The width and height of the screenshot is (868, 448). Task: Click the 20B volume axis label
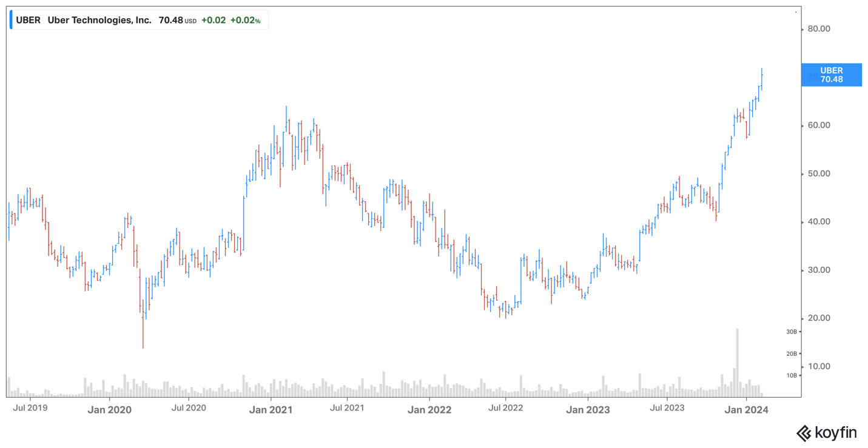[792, 354]
